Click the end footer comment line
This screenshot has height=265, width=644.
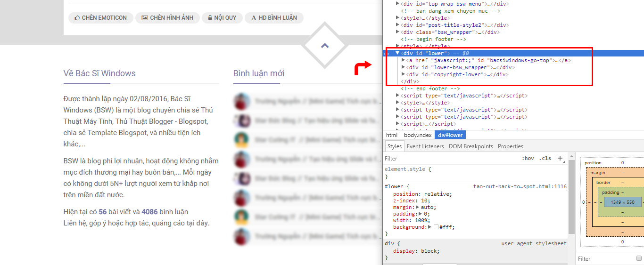[x=430, y=88]
